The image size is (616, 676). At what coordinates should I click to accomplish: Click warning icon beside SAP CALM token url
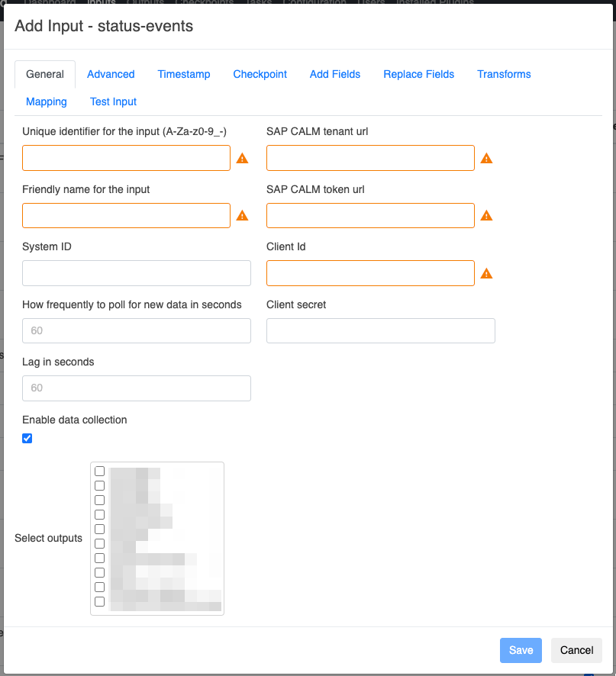pos(486,216)
